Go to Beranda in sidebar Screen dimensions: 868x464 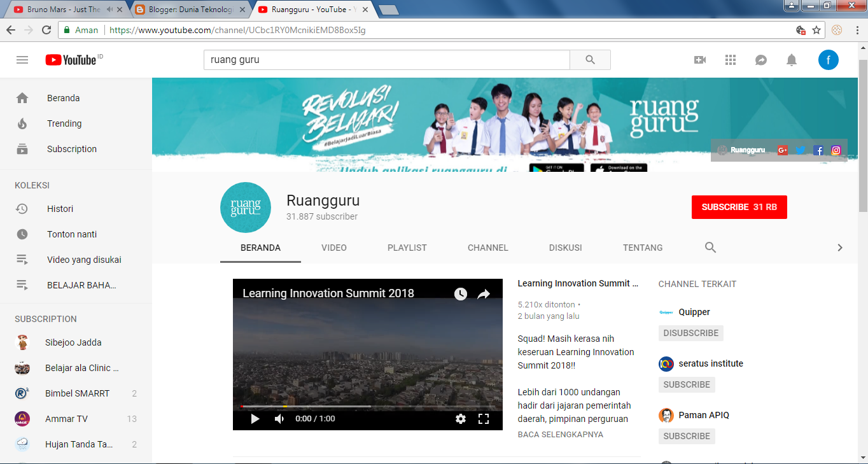coord(76,98)
